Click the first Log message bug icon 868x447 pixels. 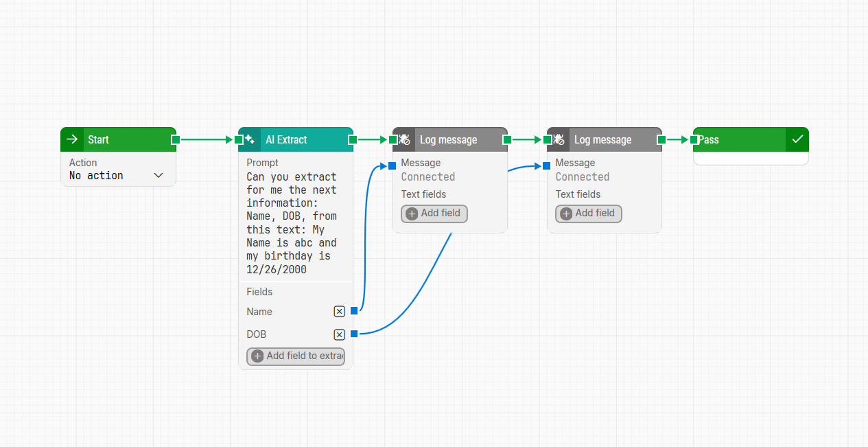pos(404,139)
